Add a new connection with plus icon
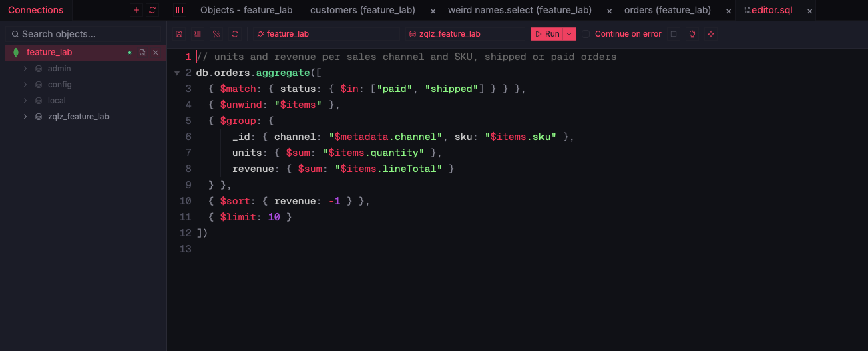Screen dimensions: 868x351 coord(136,10)
